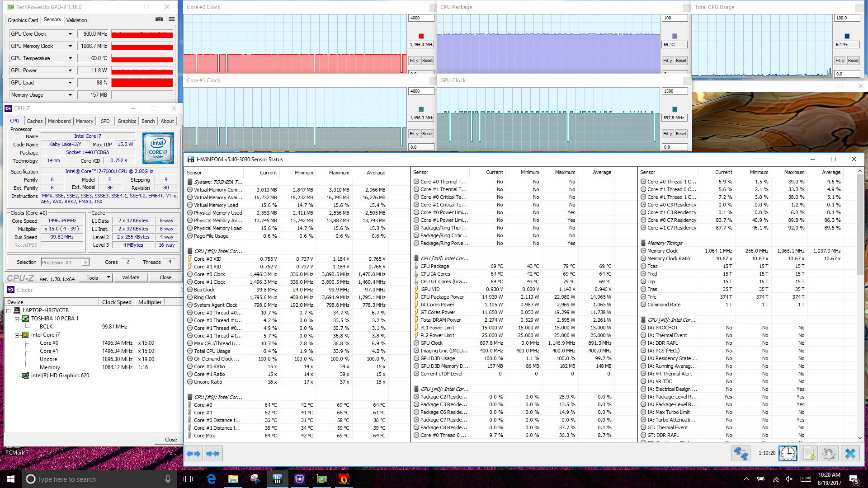This screenshot has height=488, width=868.
Task: Click the HWiNFO network monitors icon
Action: click(741, 453)
